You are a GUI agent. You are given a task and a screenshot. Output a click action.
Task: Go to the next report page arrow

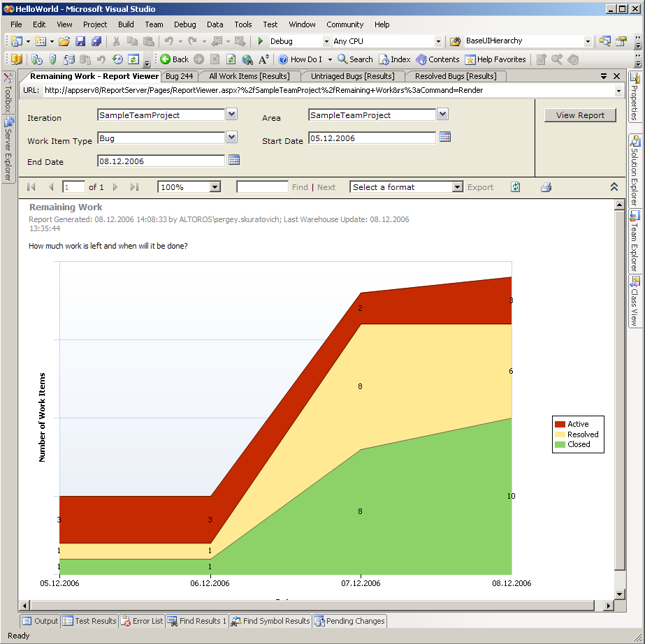[115, 187]
